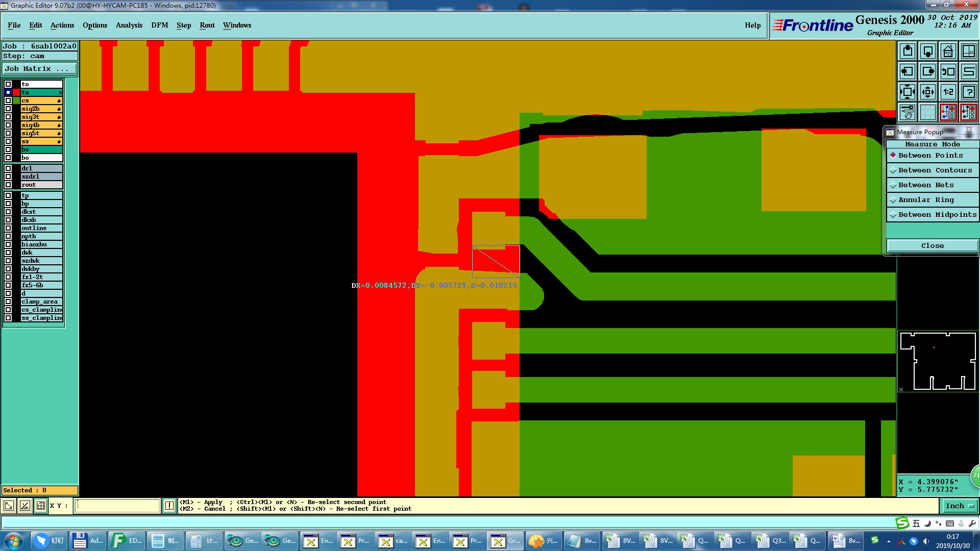
Task: Click the previous view undo-zoom icon
Action: tap(948, 71)
